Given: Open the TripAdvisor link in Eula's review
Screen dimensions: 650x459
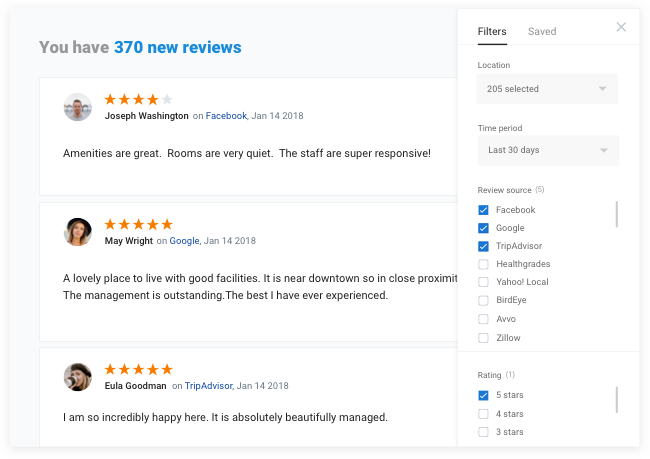Looking at the screenshot, I should 209,386.
